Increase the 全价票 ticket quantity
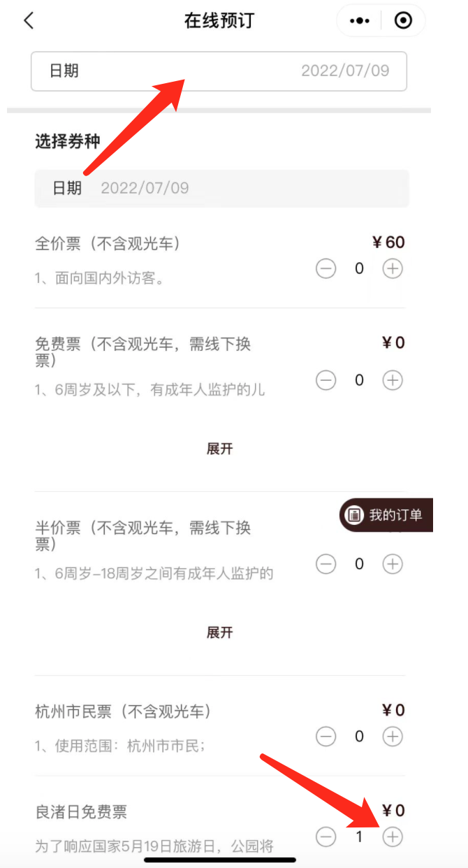Image resolution: width=468 pixels, height=868 pixels. coord(393,268)
